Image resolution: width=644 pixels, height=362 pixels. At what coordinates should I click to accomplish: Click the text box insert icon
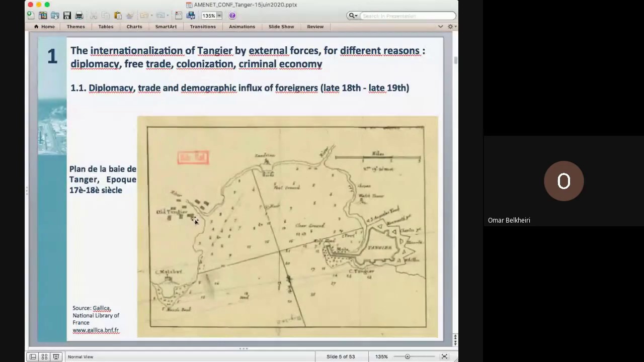click(x=179, y=16)
